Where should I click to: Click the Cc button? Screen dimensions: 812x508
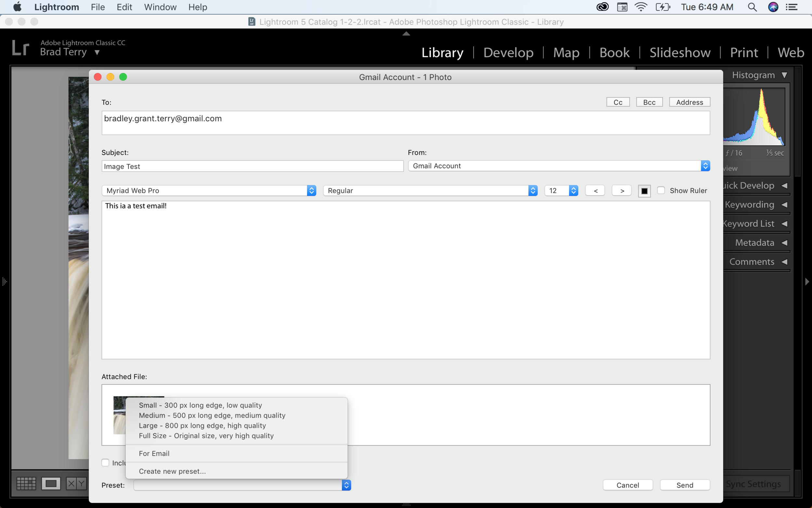point(618,102)
